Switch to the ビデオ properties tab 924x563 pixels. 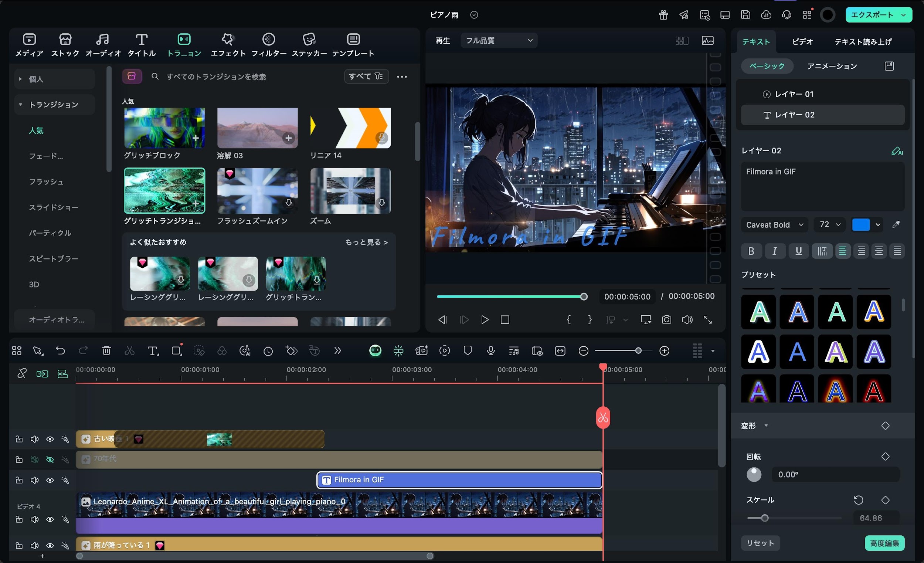pos(802,42)
